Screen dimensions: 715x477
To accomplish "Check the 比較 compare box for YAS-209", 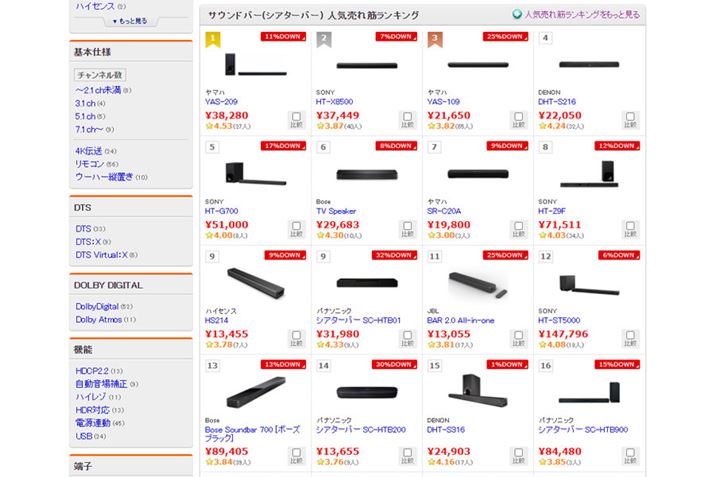I will click(295, 118).
